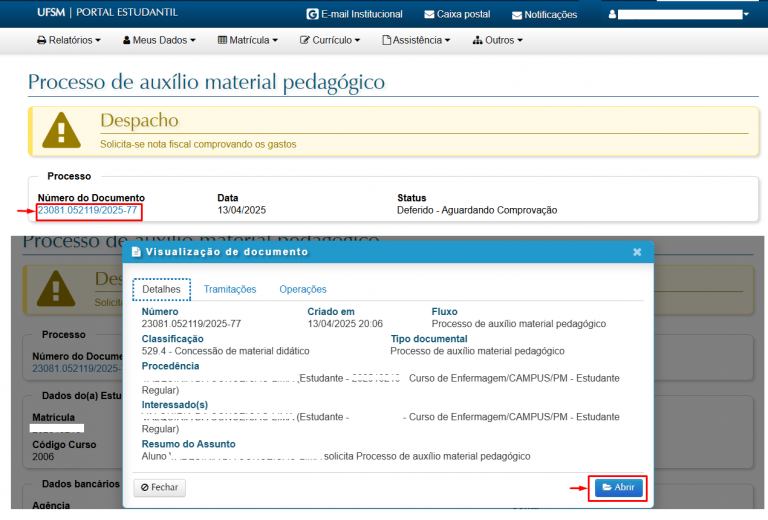Click the Abrir button
768x520 pixels.
617,487
